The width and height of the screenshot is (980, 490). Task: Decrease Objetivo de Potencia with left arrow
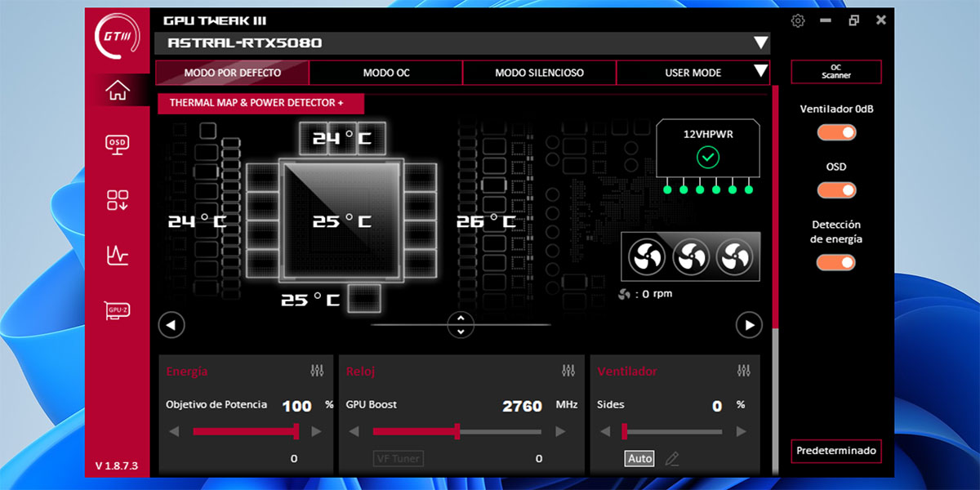click(x=173, y=431)
